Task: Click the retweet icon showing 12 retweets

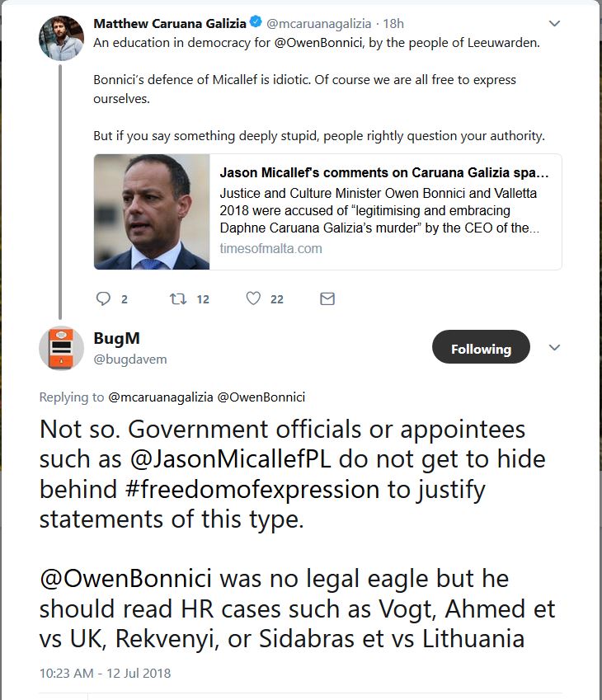Action: tap(176, 298)
